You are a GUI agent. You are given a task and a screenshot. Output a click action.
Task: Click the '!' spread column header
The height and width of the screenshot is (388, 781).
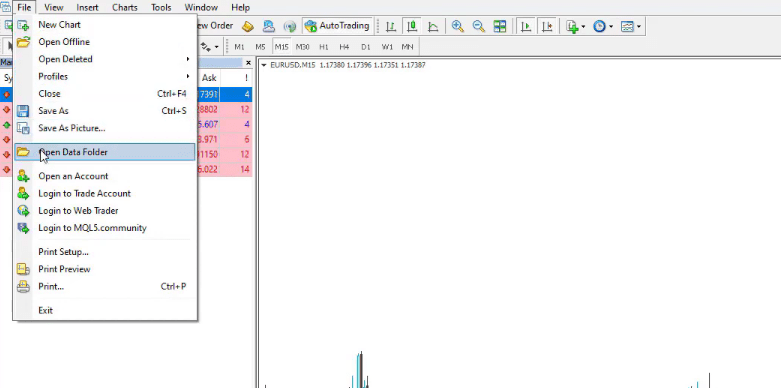point(246,78)
